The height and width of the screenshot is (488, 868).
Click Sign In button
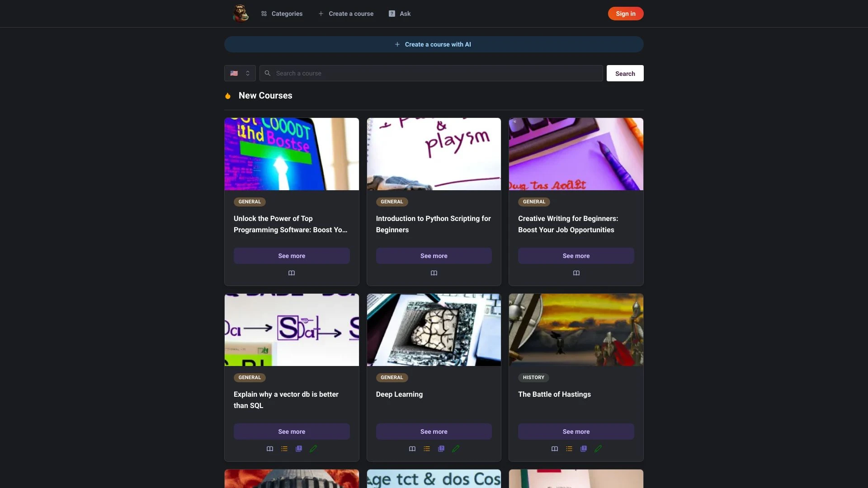coord(625,13)
